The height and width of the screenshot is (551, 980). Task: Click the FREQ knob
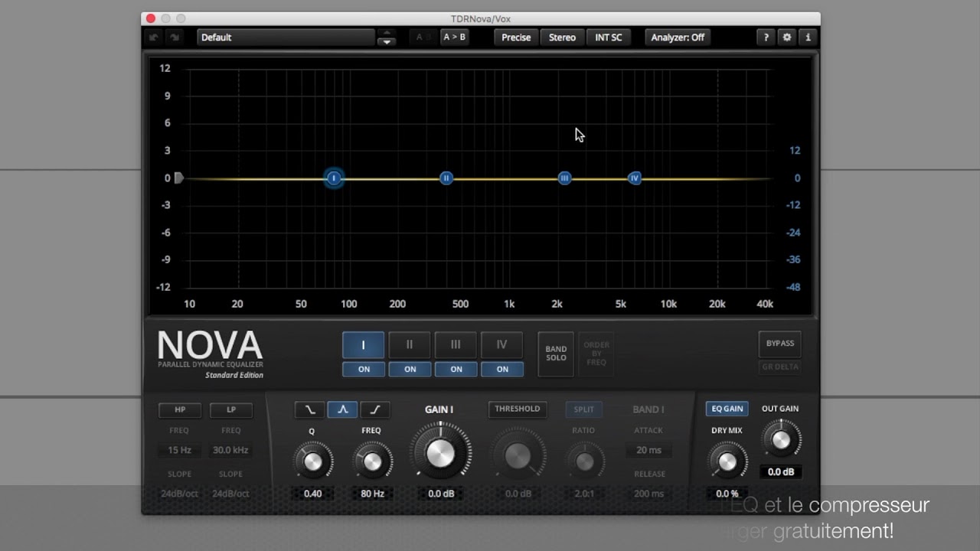[372, 461]
